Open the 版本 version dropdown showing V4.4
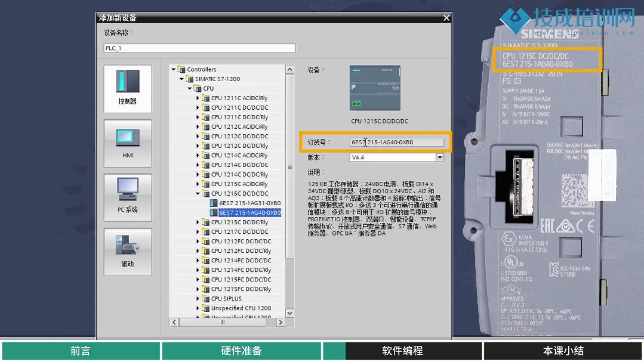Viewport: 644px width, 362px height. pos(440,157)
